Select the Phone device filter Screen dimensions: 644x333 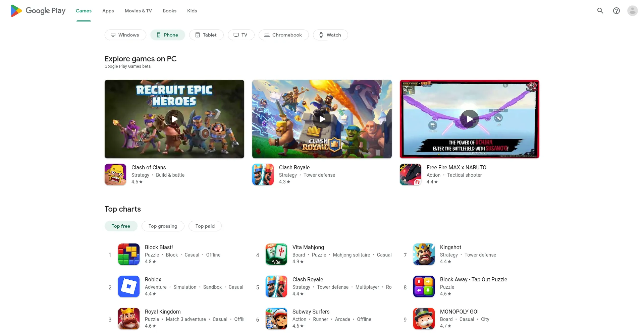pos(167,35)
